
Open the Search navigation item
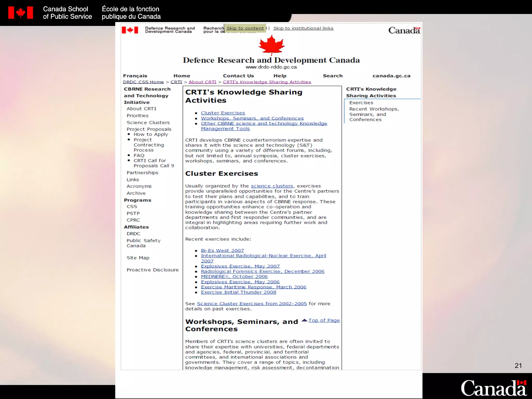(x=332, y=76)
